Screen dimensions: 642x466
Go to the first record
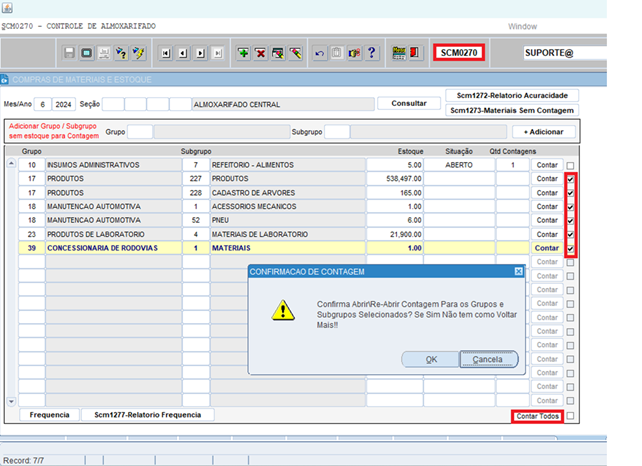coord(165,53)
